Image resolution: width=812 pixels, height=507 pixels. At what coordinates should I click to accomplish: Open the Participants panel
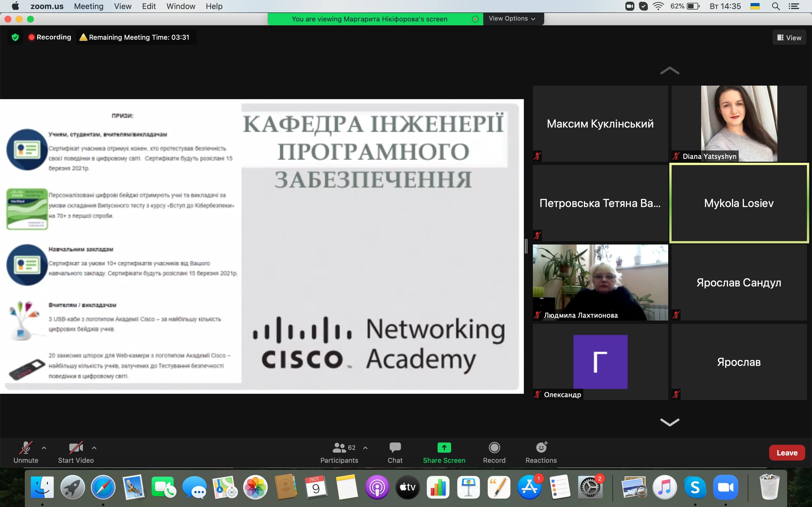tap(339, 452)
